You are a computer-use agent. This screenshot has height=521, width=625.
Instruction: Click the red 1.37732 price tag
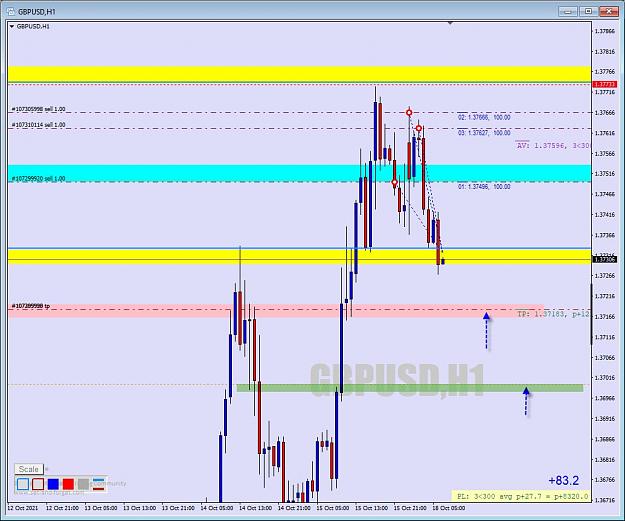[x=605, y=84]
